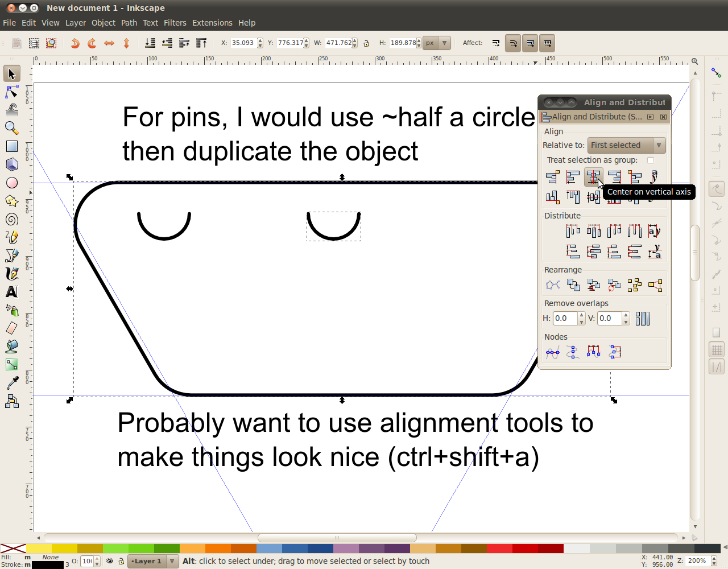The width and height of the screenshot is (728, 569).
Task: Click the Remove overlaps button icon
Action: coord(642,319)
